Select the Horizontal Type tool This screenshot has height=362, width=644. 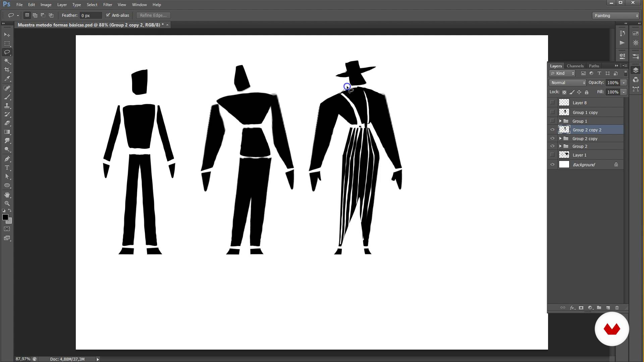(x=7, y=168)
